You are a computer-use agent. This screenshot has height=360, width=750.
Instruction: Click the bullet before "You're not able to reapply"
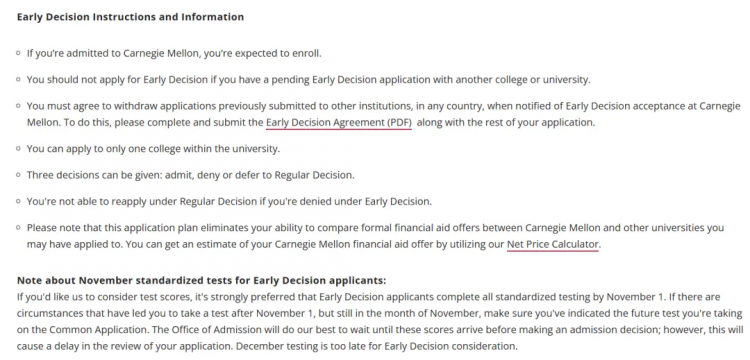pyautogui.click(x=19, y=201)
